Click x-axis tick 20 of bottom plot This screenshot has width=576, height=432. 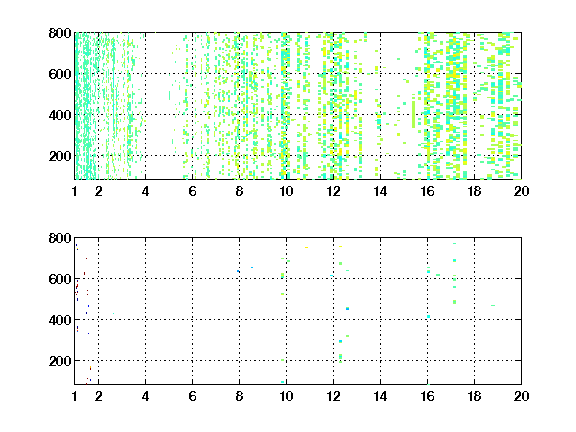click(x=521, y=396)
